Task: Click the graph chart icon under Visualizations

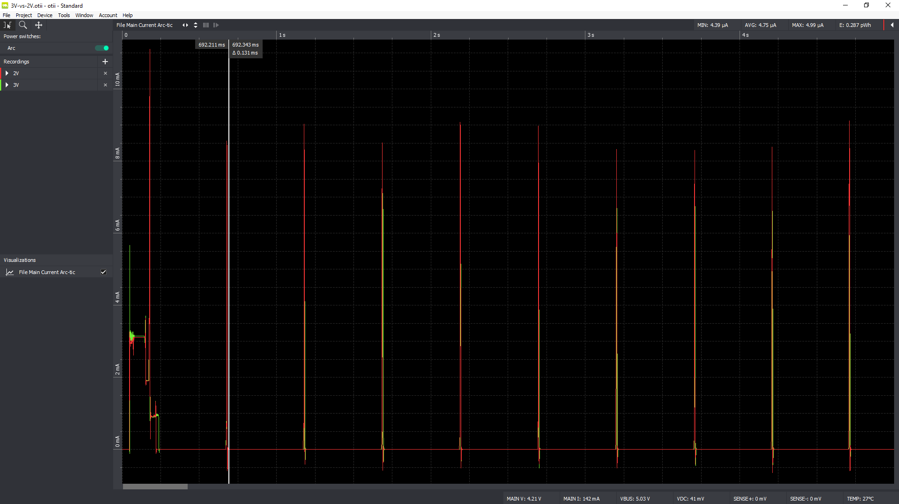Action: 10,272
